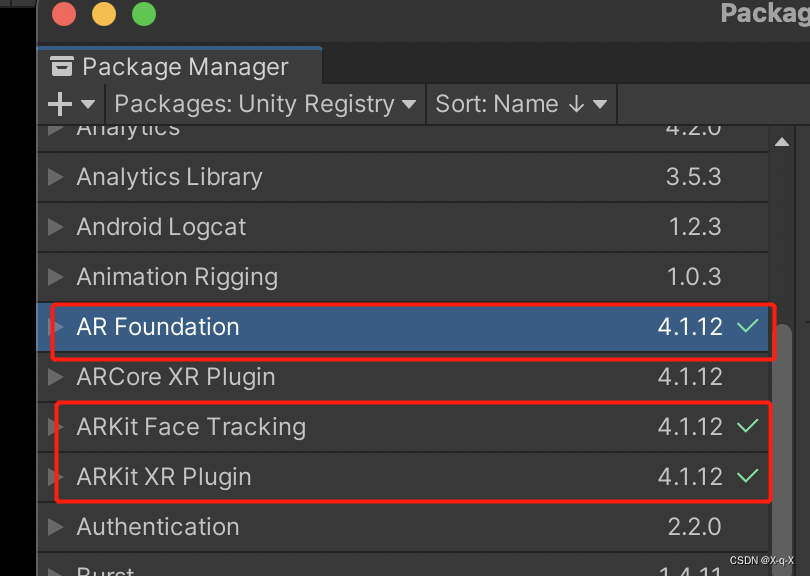This screenshot has height=576, width=810.
Task: Select the Package Manager tab
Action: point(180,66)
